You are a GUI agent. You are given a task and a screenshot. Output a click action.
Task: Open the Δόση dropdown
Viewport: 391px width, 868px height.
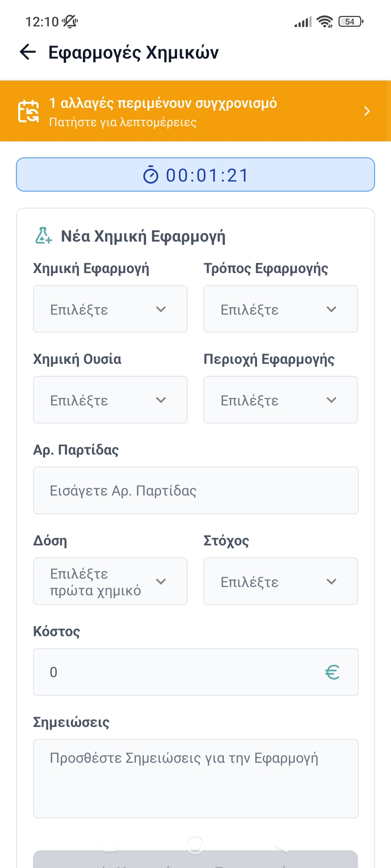pyautogui.click(x=110, y=582)
